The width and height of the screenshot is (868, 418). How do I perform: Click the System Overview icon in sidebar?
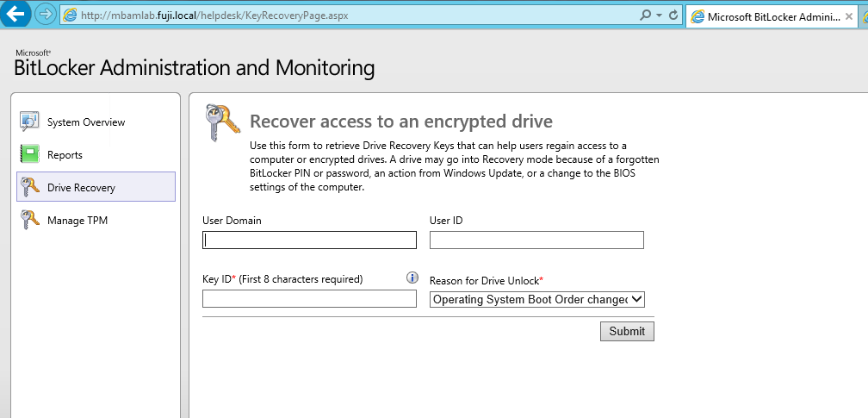(x=30, y=122)
